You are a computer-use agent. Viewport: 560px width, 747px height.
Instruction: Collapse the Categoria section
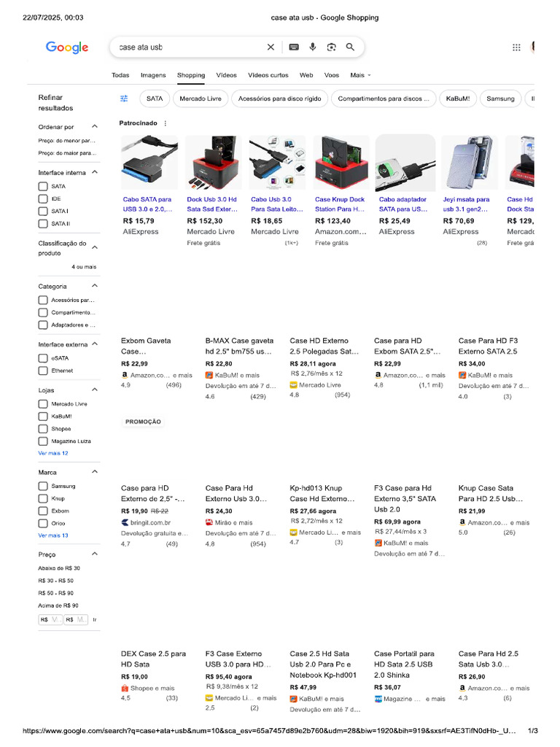point(95,286)
